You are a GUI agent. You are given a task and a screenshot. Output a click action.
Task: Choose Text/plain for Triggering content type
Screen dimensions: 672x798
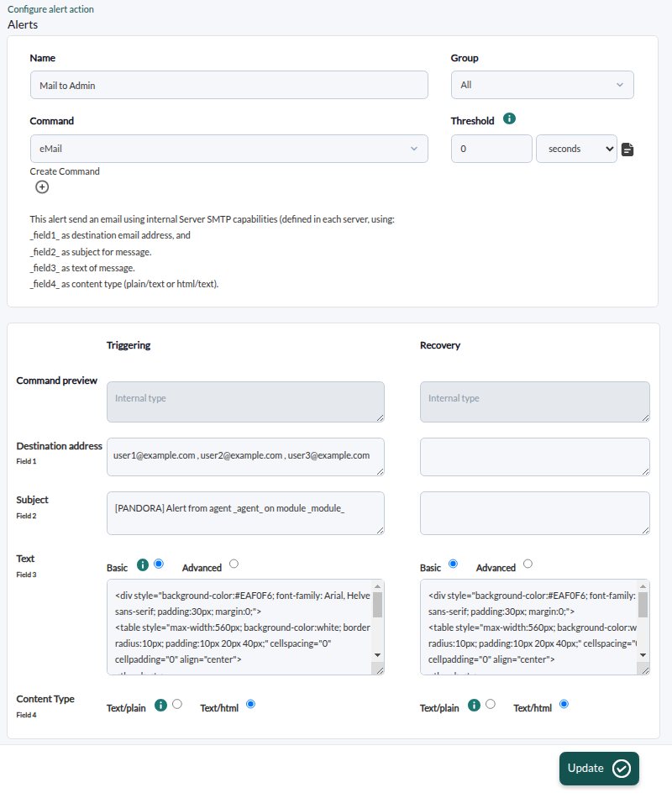pyautogui.click(x=177, y=705)
